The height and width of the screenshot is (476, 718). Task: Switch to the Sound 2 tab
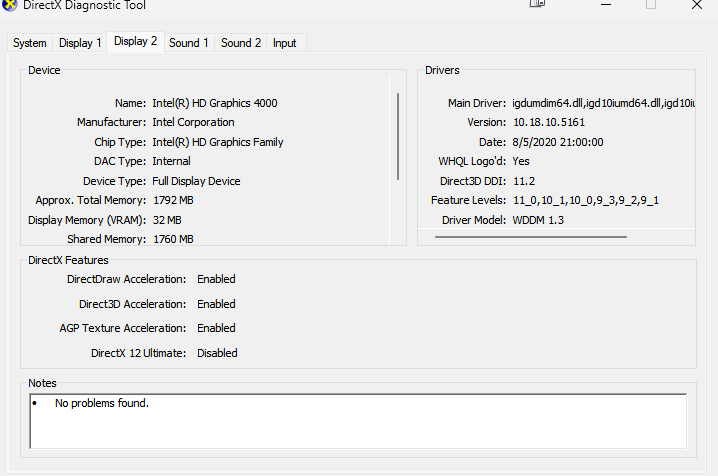(241, 43)
